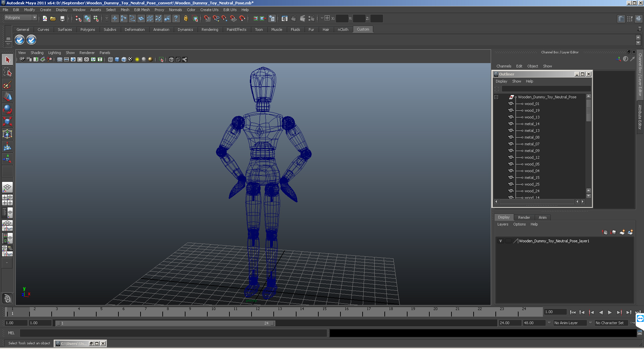The image size is (644, 349).
Task: Activate the Paint Selection tool
Action: 7,85
